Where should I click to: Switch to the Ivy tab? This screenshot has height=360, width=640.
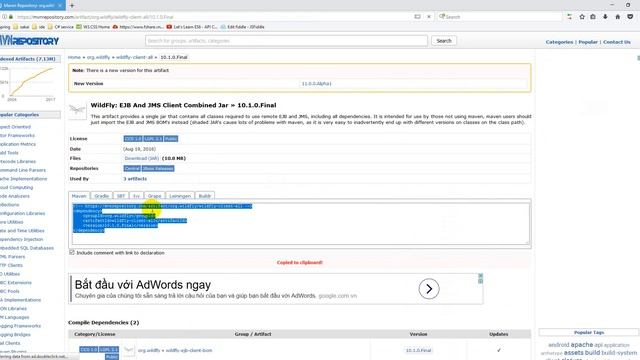pos(136,196)
